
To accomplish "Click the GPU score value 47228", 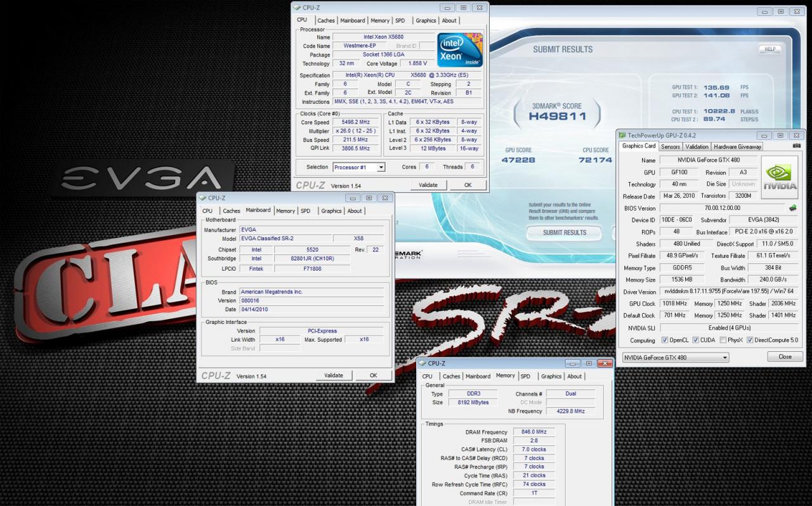I will pyautogui.click(x=518, y=160).
